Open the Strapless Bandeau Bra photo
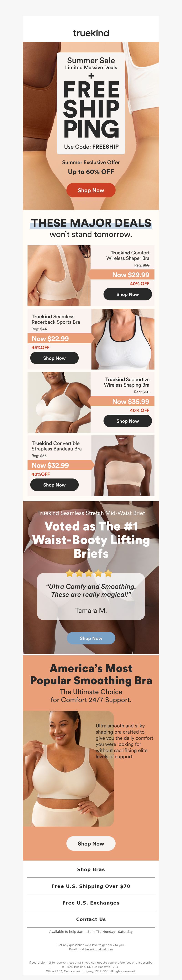Image resolution: width=182 pixels, height=980 pixels. pos(123,466)
